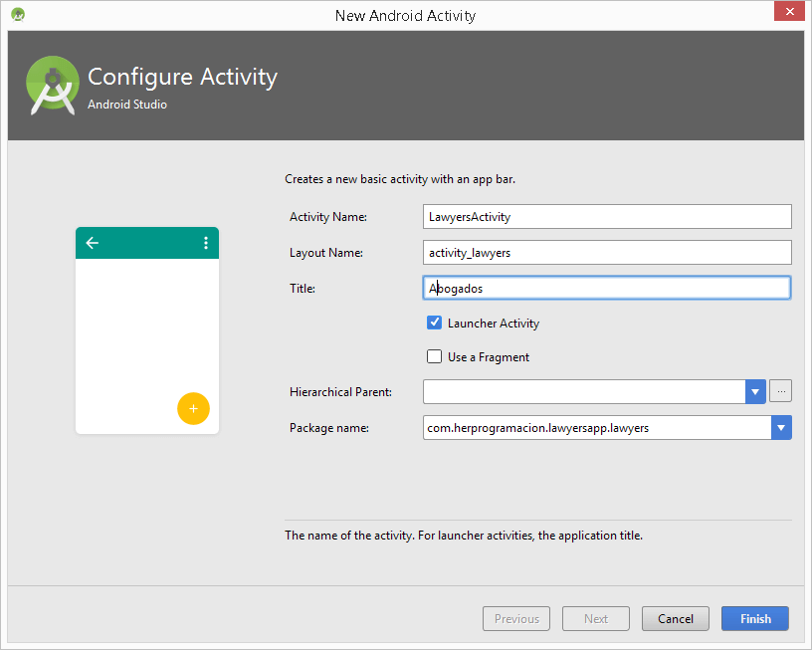Click the Hierarchical Parent text field

tap(584, 391)
